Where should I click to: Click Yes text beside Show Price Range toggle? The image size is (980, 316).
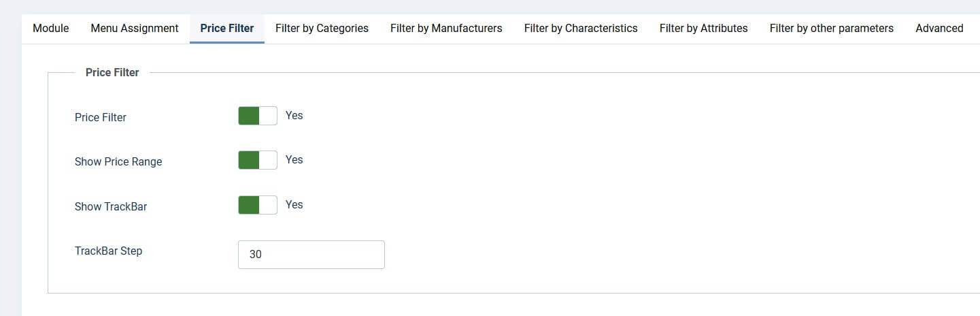[x=294, y=159]
